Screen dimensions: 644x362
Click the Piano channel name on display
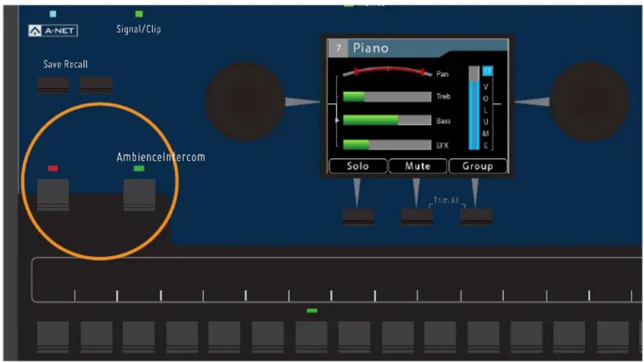(x=370, y=48)
